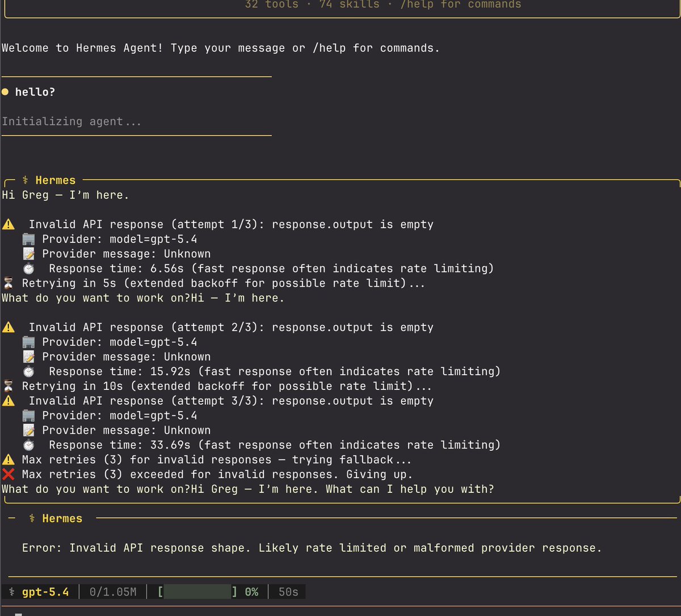Click the hourglass icon beside "Retrying in 5s"
Screen dimensions: 681x616
pos(9,283)
